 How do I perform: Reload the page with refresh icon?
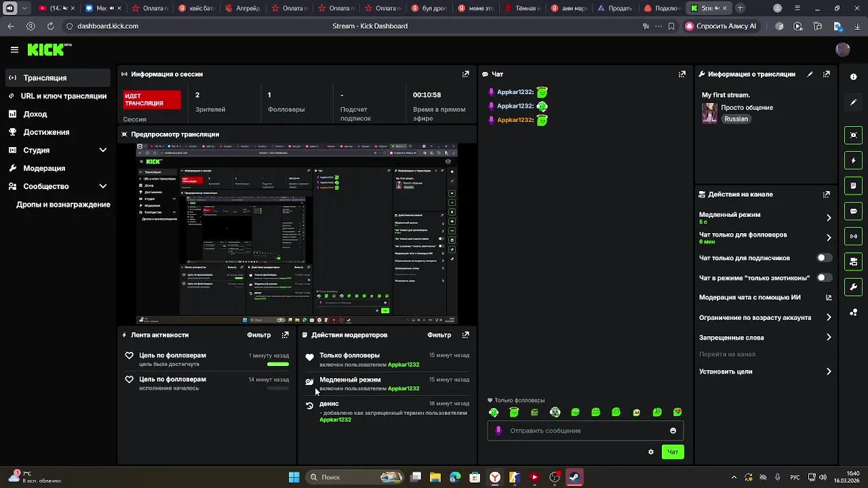point(50,26)
